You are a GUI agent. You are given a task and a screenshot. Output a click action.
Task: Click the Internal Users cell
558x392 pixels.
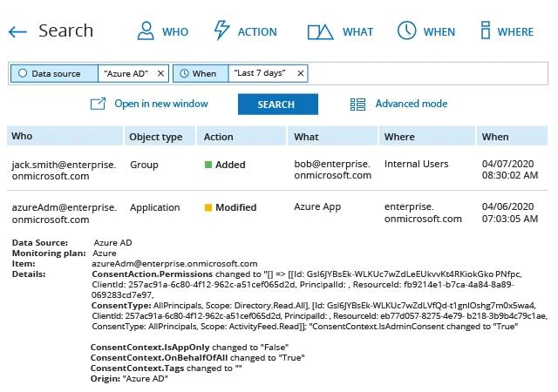click(x=417, y=164)
